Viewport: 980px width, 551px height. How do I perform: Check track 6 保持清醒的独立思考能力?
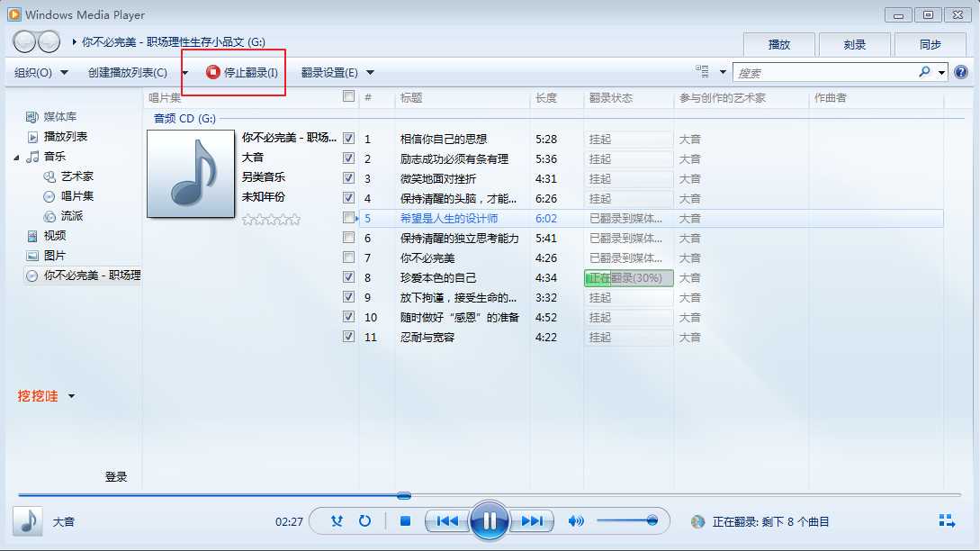(x=349, y=238)
